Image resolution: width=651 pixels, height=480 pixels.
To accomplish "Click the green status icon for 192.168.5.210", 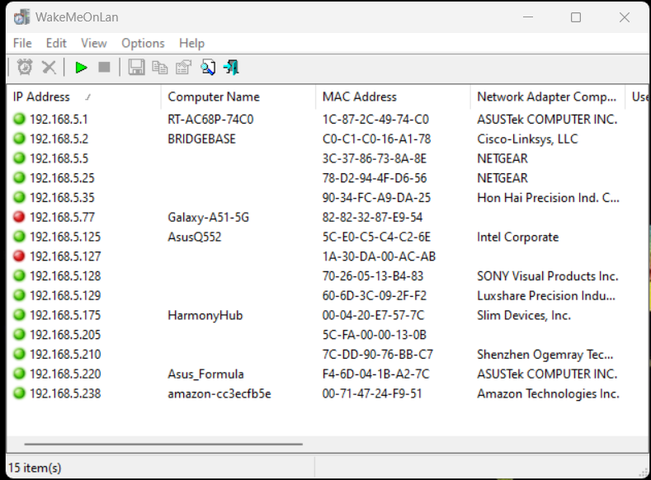I will [x=19, y=354].
